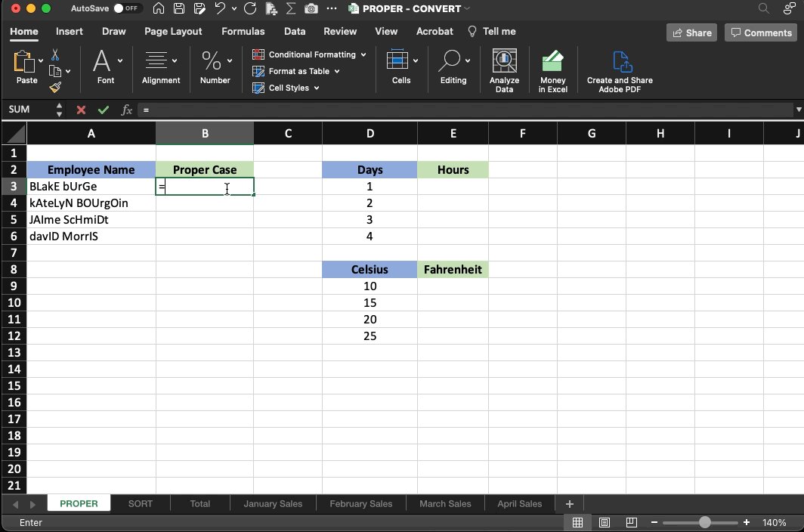Screen dimensions: 804x532
Task: Expand the formula bar with the arrow
Action: 799,110
